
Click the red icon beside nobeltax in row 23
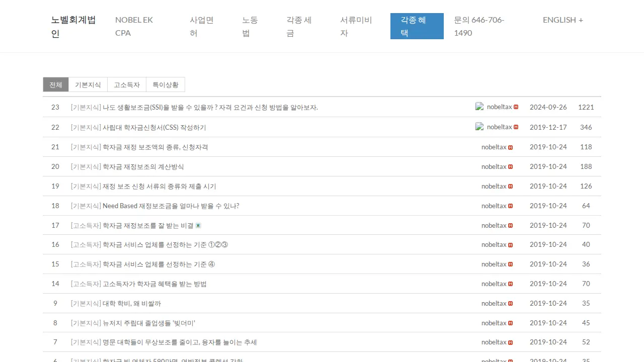[516, 107]
